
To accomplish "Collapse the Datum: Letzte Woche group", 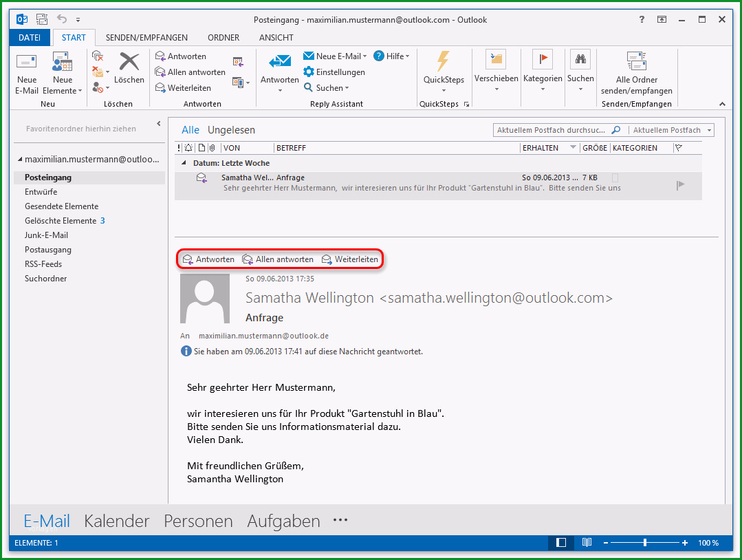I will coord(184,163).
